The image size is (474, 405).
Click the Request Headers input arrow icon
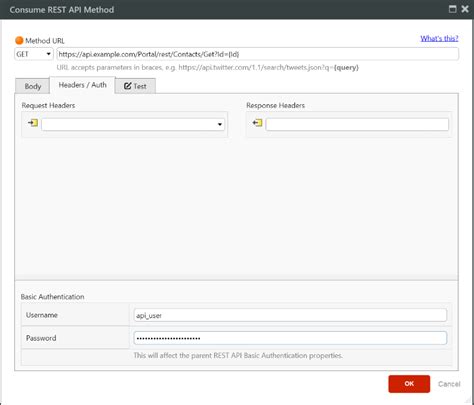click(33, 123)
